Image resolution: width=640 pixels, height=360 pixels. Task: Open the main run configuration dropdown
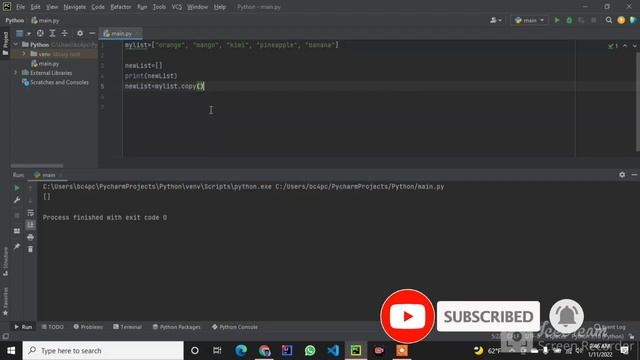pyautogui.click(x=529, y=20)
